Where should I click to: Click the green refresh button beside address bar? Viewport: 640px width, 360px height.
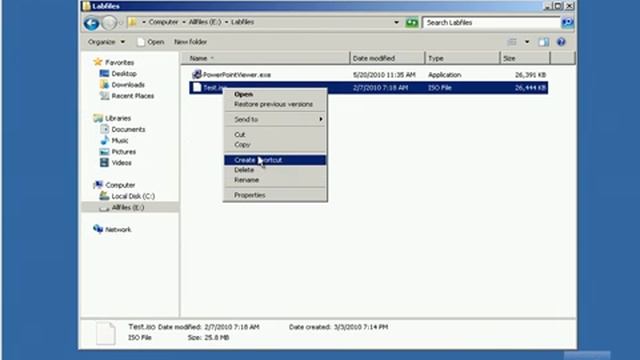[411, 22]
